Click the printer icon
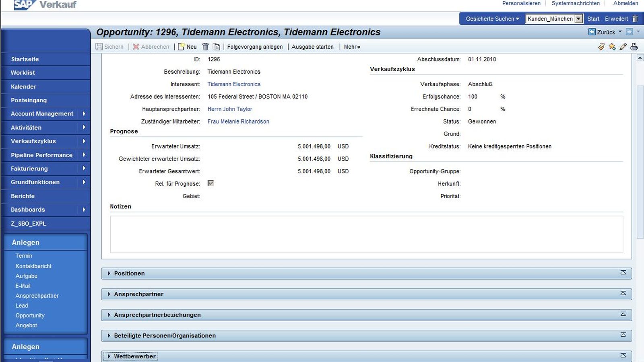 point(634,47)
